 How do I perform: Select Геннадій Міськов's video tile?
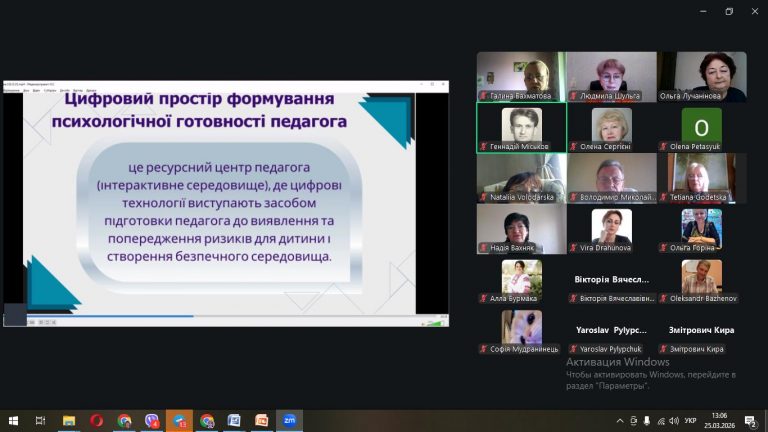[x=521, y=127]
